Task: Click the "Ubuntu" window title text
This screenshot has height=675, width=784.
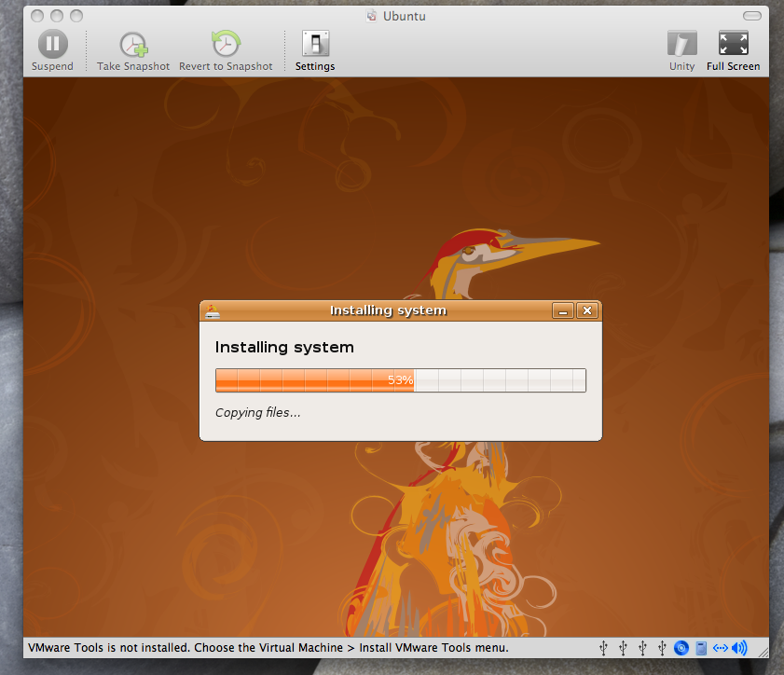Action: 405,17
